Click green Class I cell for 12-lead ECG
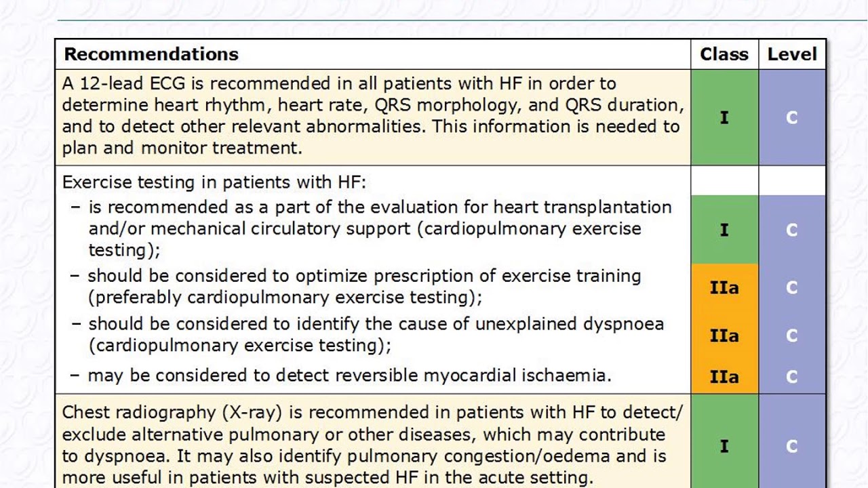The image size is (868, 488). 724,117
